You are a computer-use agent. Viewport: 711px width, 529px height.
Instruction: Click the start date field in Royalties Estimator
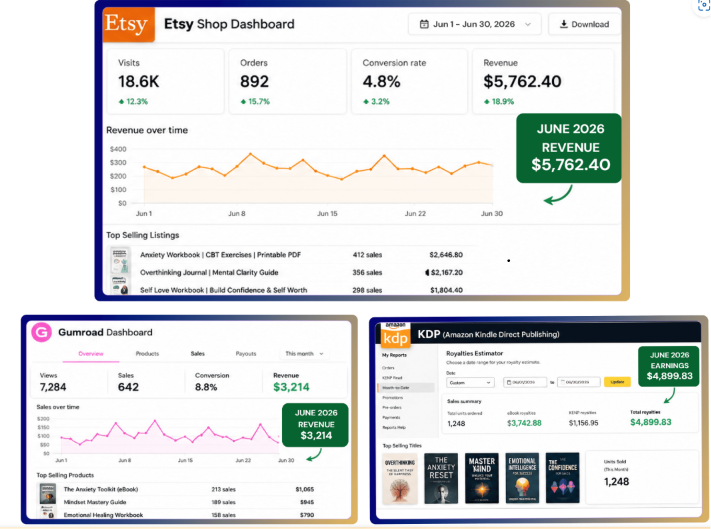click(x=525, y=383)
